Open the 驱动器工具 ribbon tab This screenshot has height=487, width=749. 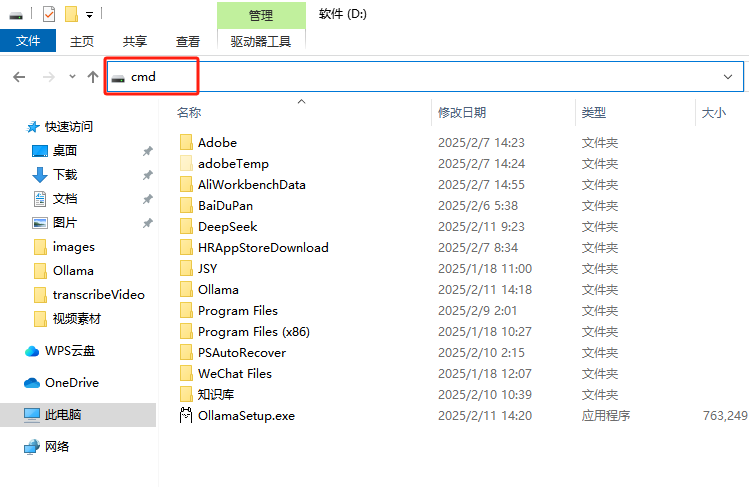[261, 42]
